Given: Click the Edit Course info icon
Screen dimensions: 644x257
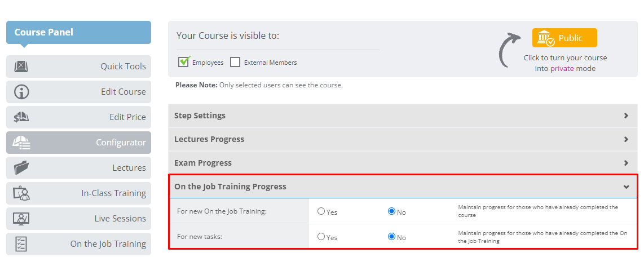Looking at the screenshot, I should 21,92.
